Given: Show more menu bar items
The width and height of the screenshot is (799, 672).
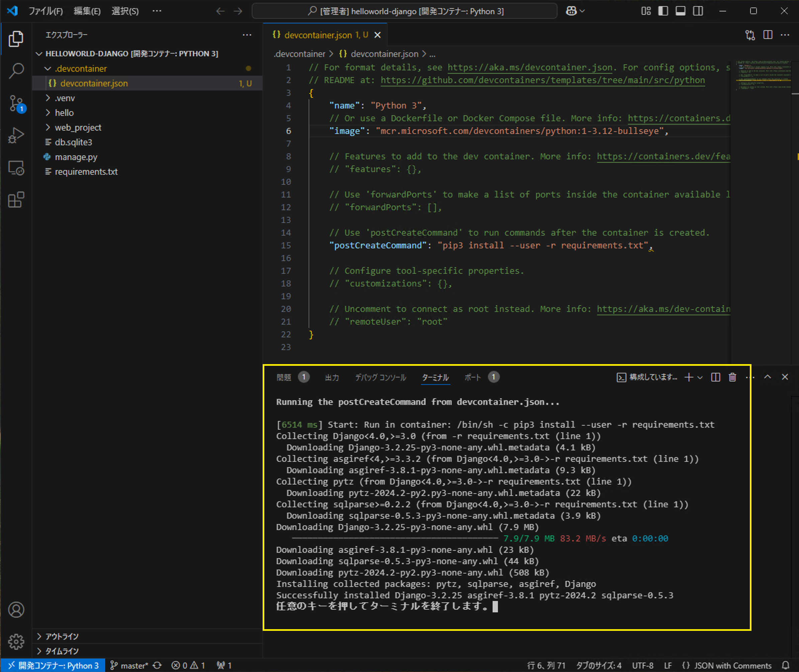Looking at the screenshot, I should click(157, 11).
